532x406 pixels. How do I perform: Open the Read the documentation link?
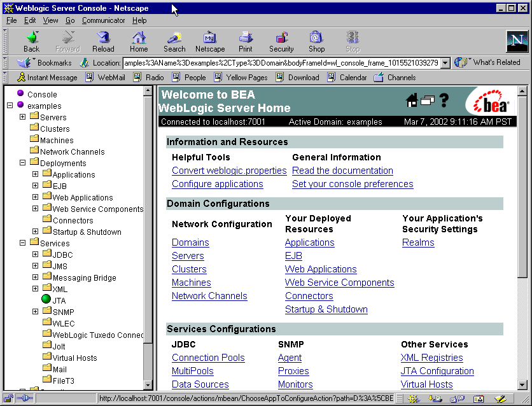(342, 171)
